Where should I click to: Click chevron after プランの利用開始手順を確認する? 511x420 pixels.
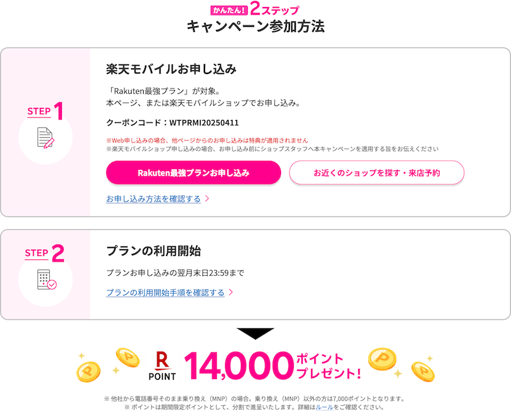pos(231,292)
